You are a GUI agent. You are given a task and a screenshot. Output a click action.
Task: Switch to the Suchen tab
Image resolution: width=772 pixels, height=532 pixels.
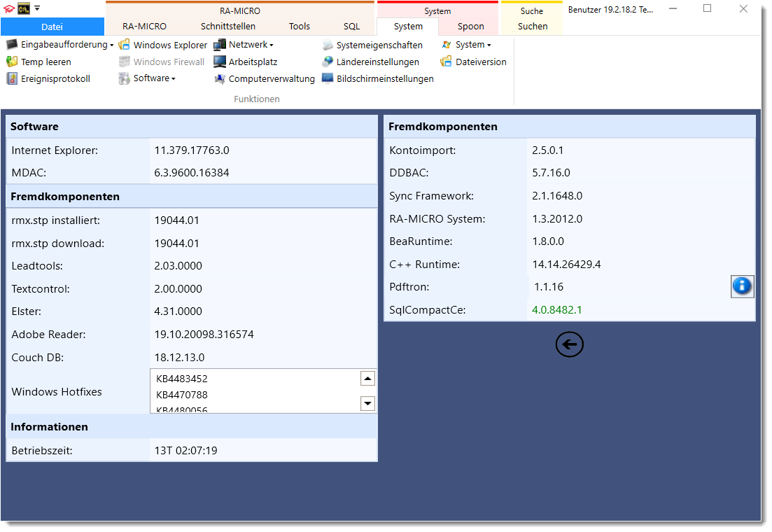[533, 27]
